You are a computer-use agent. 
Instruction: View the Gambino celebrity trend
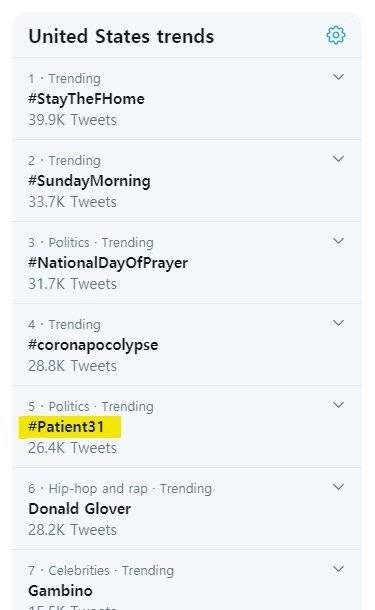pyautogui.click(x=60, y=591)
